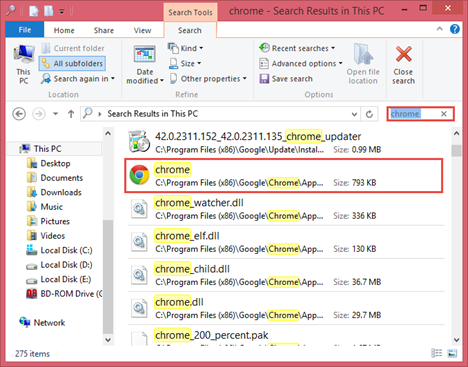Select Current folder search scope
Viewport: 468px width, 367px height.
click(73, 48)
